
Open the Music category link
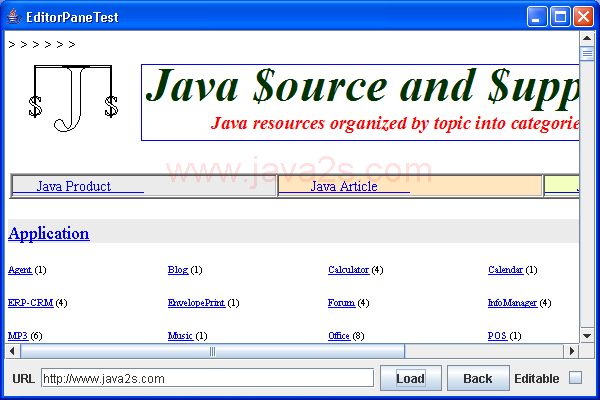click(x=180, y=336)
